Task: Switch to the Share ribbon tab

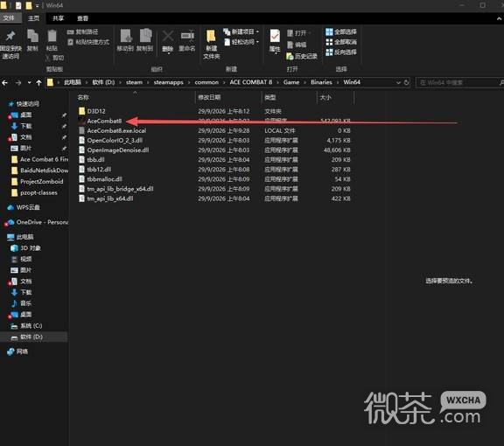Action: [x=58, y=18]
